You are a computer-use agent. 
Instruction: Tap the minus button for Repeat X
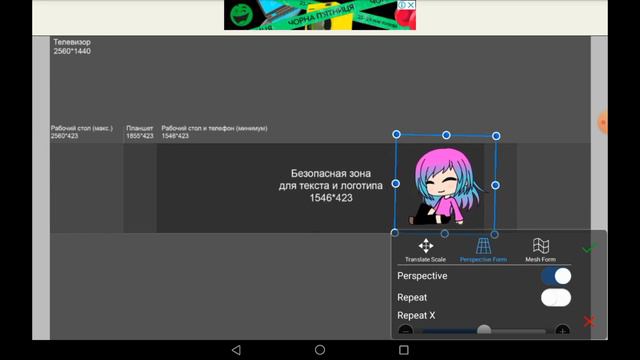405,331
